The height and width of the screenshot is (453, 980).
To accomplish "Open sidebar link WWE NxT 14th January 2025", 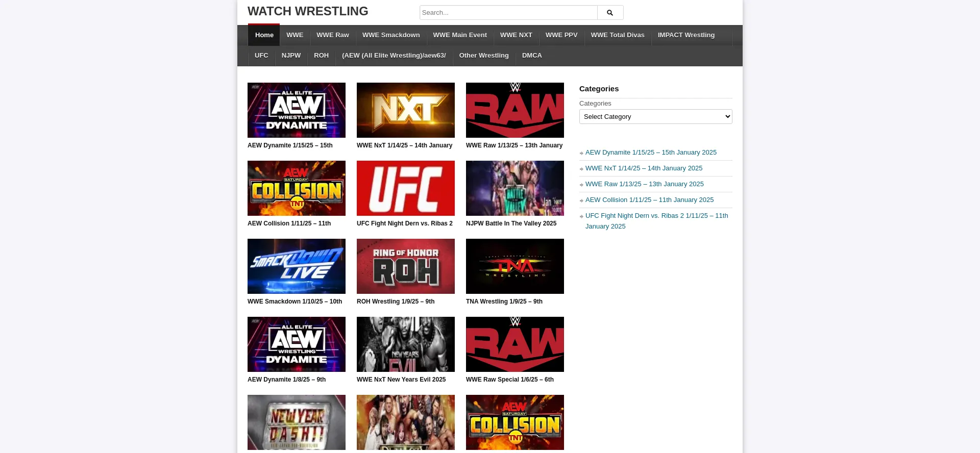I will click(x=644, y=168).
